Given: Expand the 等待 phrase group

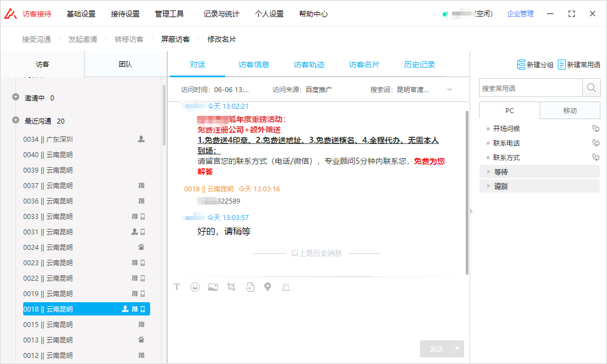Looking at the screenshot, I should (x=489, y=172).
